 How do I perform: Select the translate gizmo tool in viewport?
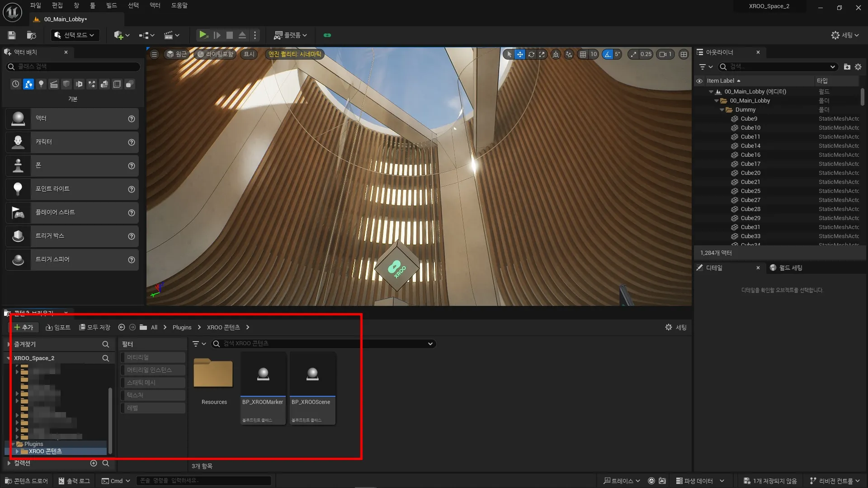[x=520, y=54]
